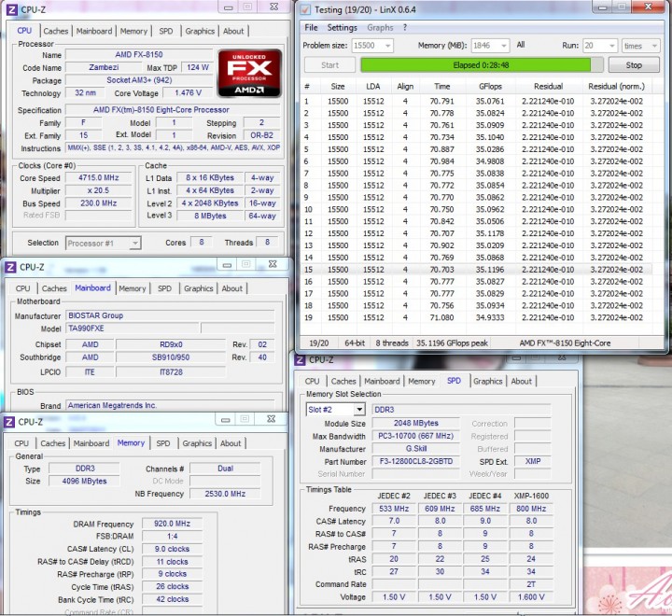Click the 35.1196 GFlops peak status entry

(x=452, y=343)
